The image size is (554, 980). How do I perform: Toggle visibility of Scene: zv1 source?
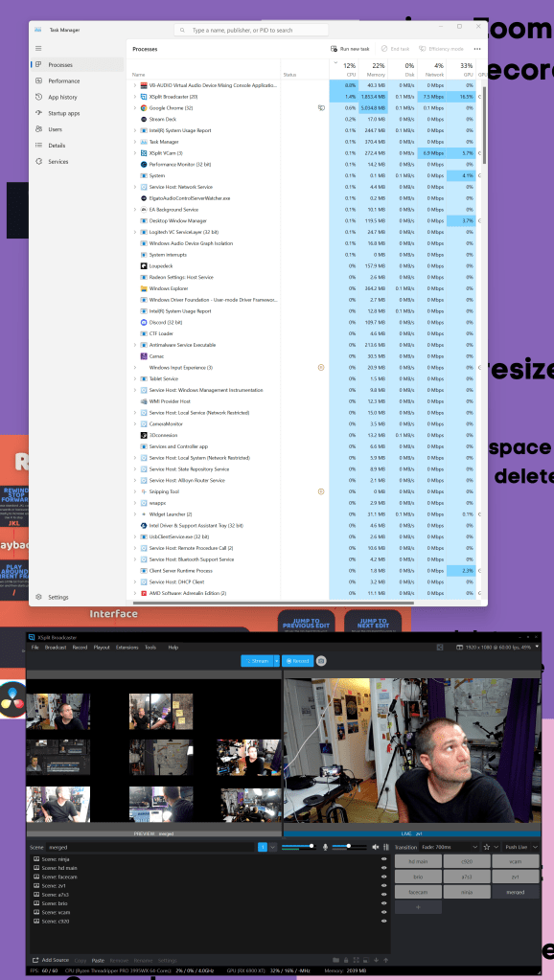(384, 885)
